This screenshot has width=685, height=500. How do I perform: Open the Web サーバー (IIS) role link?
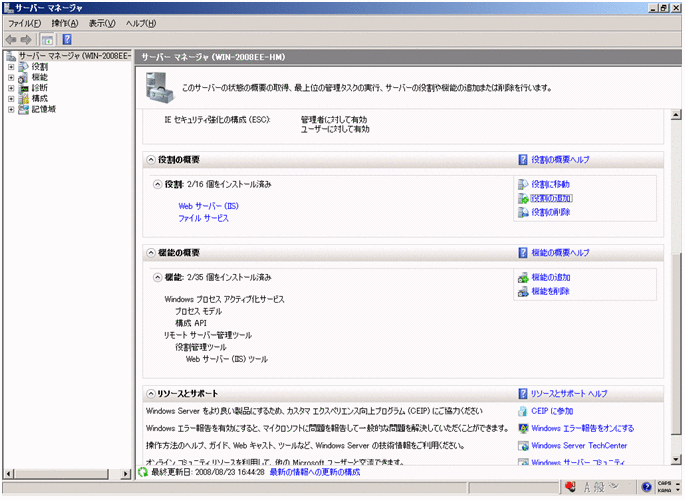pos(208,206)
